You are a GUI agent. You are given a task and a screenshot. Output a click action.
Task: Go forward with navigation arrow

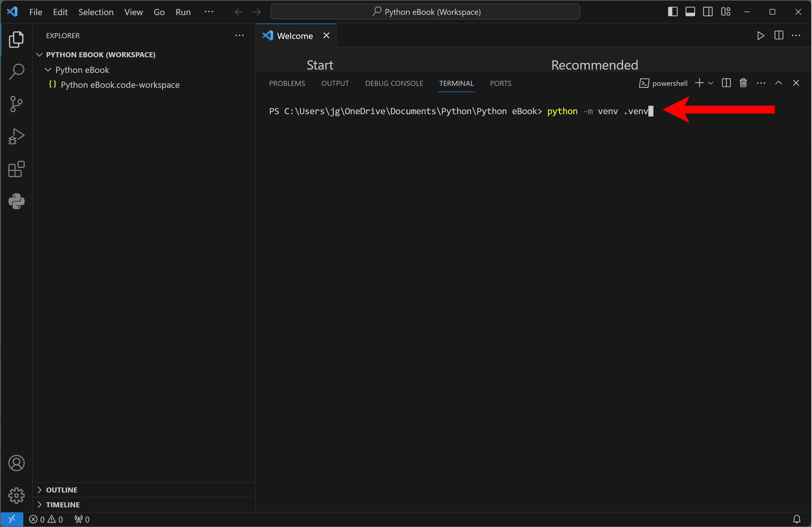pyautogui.click(x=257, y=12)
